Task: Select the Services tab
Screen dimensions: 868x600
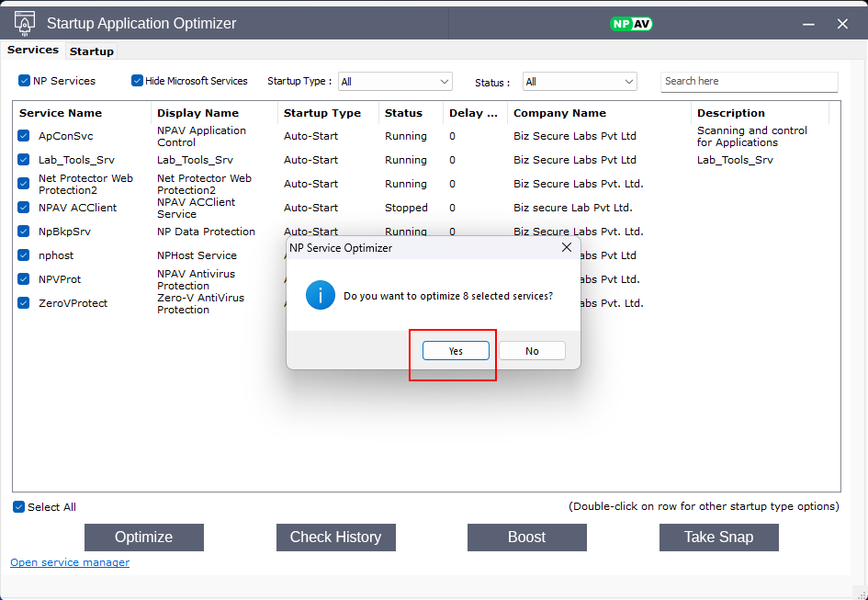Action: coord(33,51)
